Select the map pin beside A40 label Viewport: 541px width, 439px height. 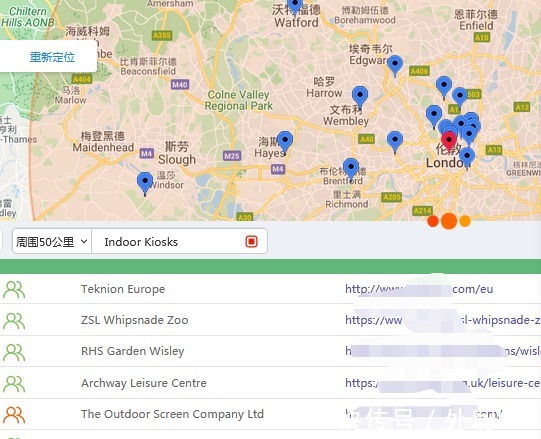pos(395,142)
